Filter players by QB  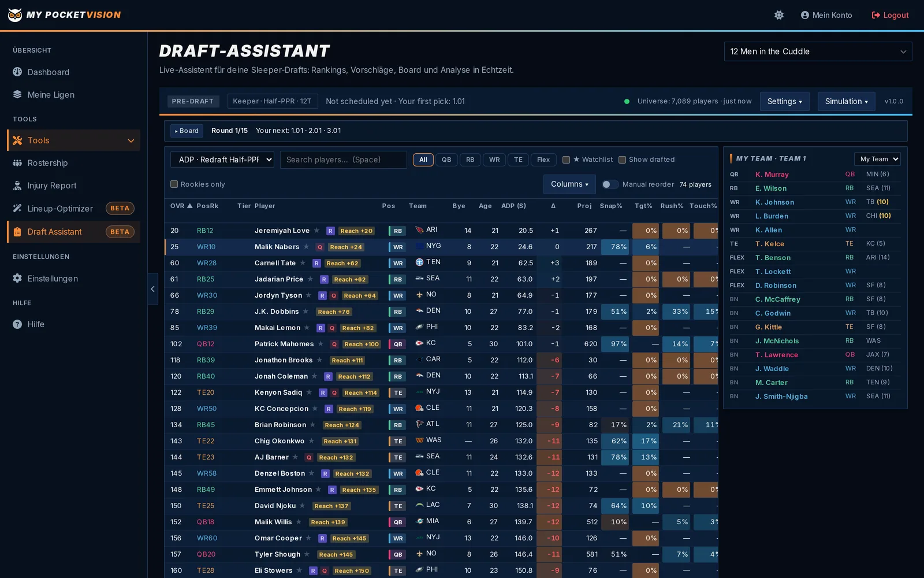click(446, 160)
